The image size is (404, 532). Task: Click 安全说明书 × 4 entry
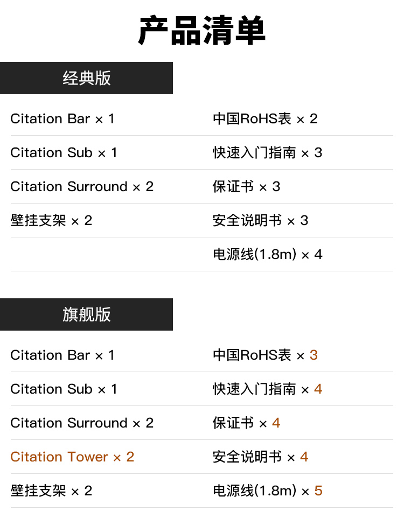(x=260, y=457)
